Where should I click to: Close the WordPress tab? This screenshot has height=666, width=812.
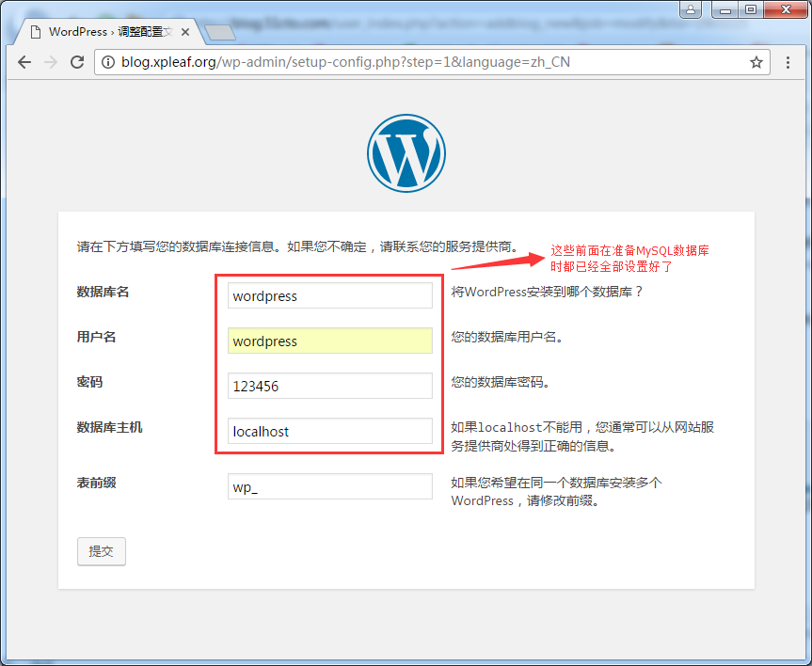[x=184, y=32]
